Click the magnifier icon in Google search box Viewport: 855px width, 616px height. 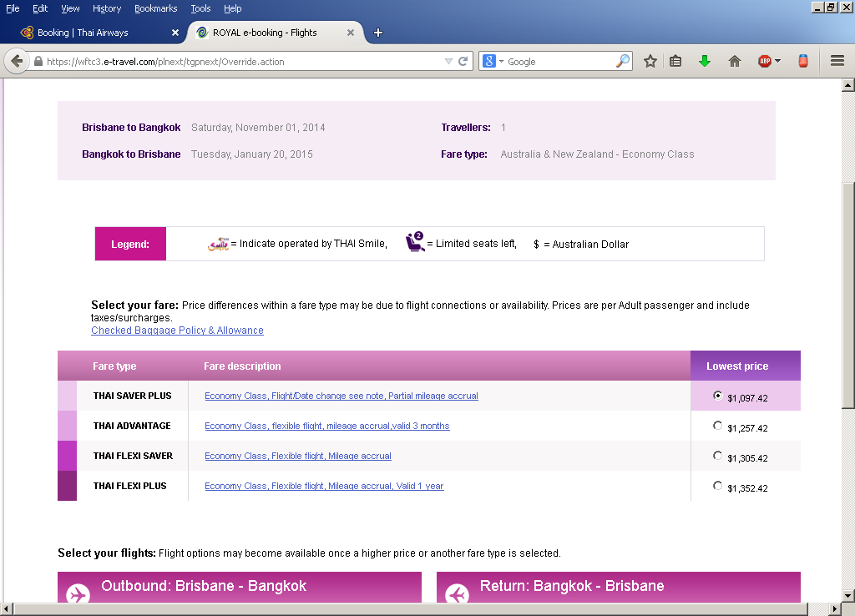click(x=622, y=62)
